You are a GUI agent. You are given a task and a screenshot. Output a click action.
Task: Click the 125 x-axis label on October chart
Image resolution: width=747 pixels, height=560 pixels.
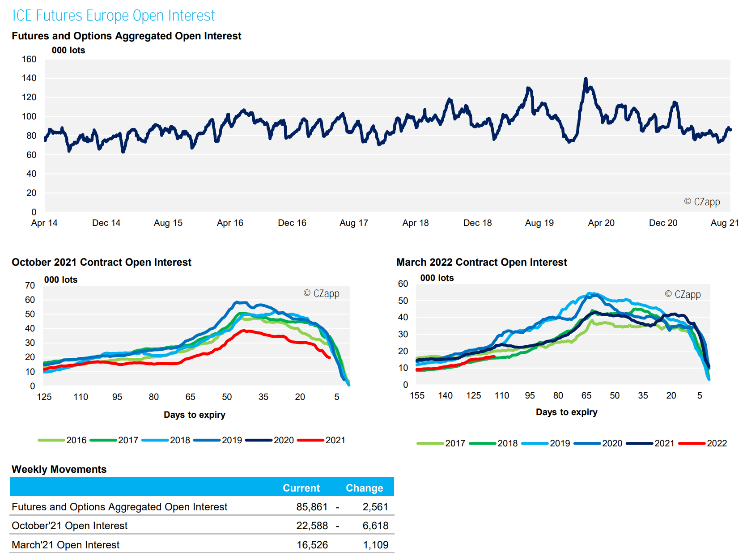point(44,397)
